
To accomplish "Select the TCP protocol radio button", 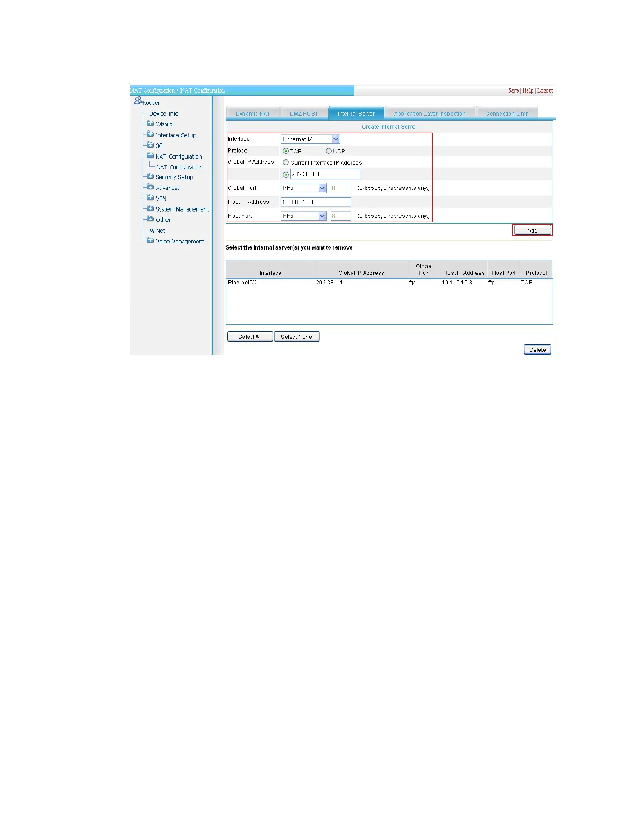I will (286, 151).
